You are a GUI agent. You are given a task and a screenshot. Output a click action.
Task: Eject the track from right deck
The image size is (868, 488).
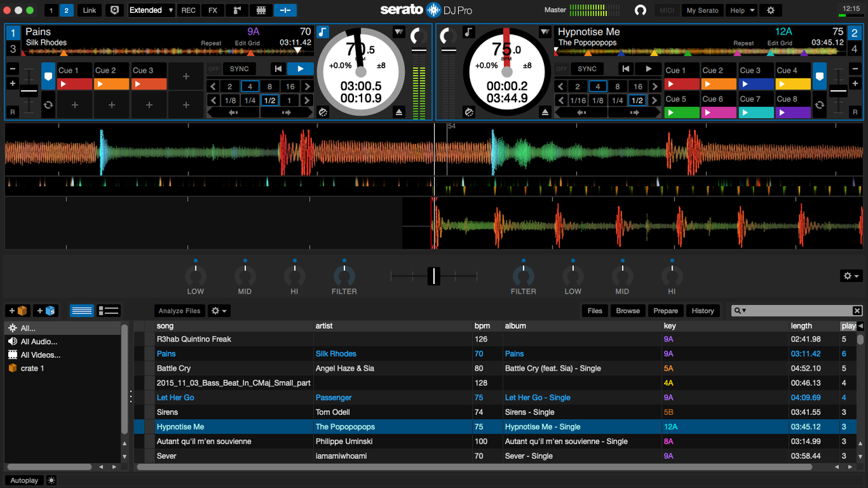click(545, 112)
